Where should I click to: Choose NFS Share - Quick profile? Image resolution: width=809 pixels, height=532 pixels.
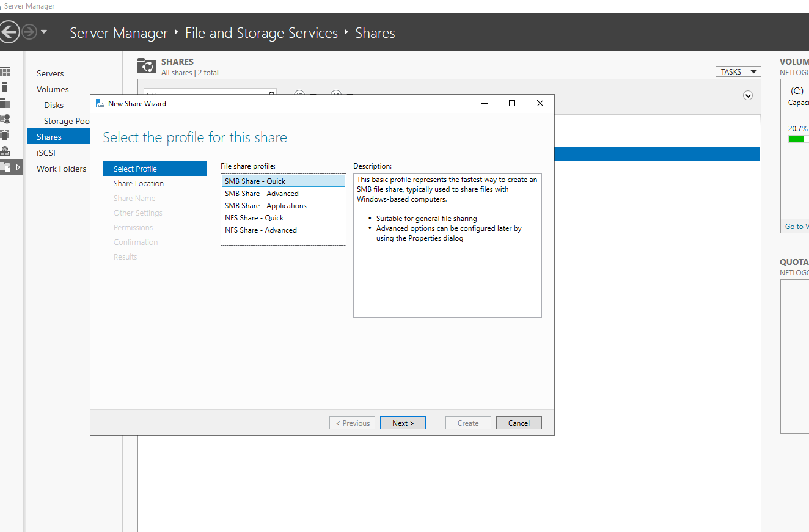click(x=284, y=217)
